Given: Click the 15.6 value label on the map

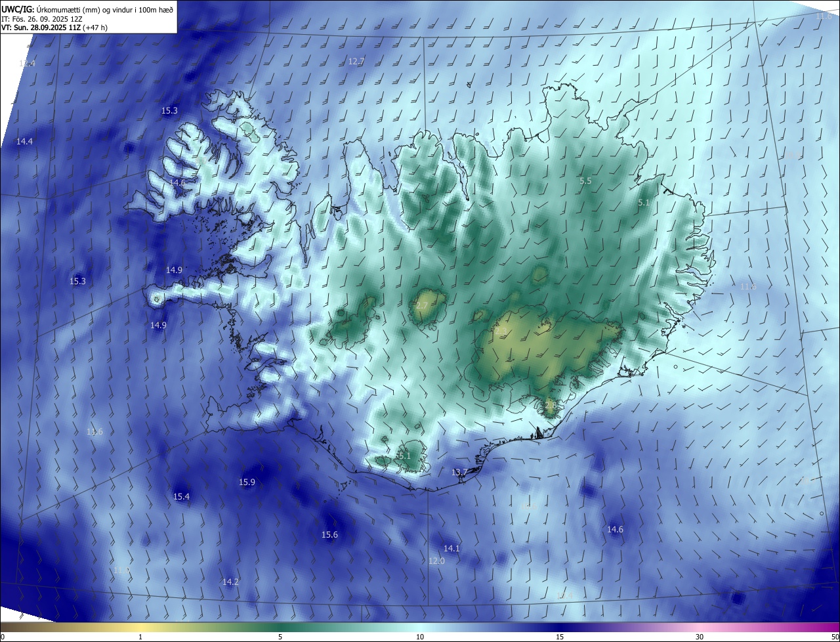Looking at the screenshot, I should pyautogui.click(x=329, y=535).
